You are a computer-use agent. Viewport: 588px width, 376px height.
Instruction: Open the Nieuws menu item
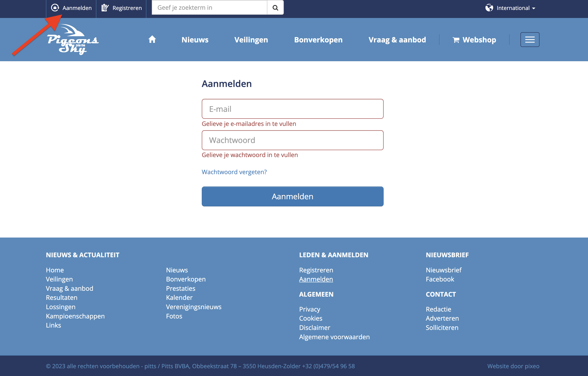coord(195,40)
